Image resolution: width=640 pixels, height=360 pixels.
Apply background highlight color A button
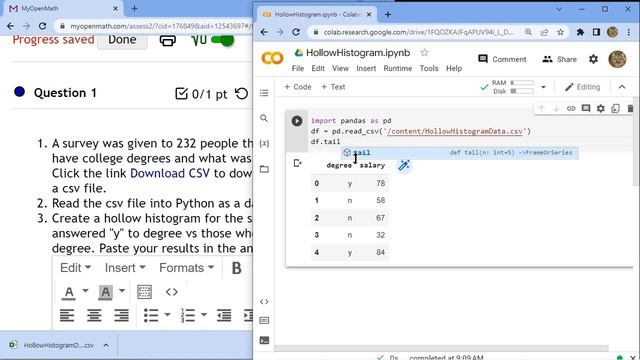105,292
